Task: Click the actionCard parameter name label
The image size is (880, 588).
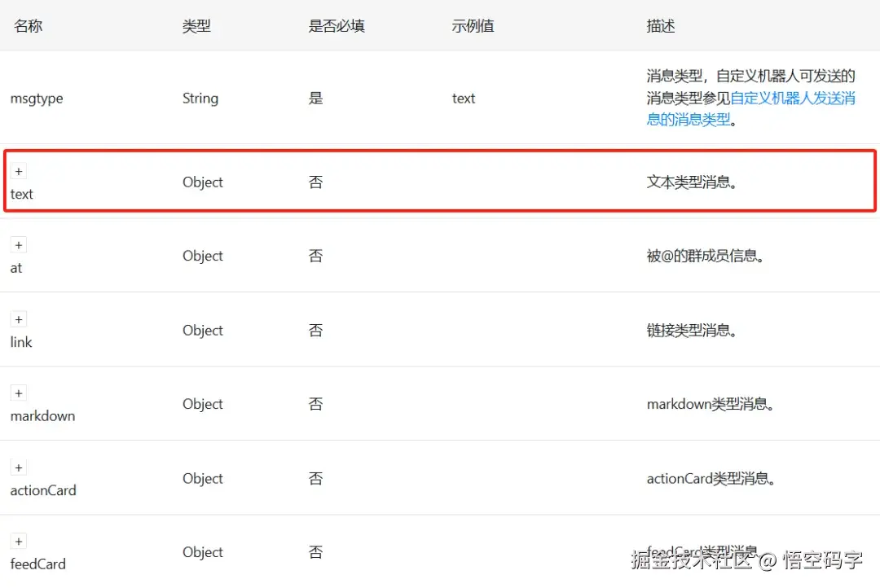Action: (43, 489)
